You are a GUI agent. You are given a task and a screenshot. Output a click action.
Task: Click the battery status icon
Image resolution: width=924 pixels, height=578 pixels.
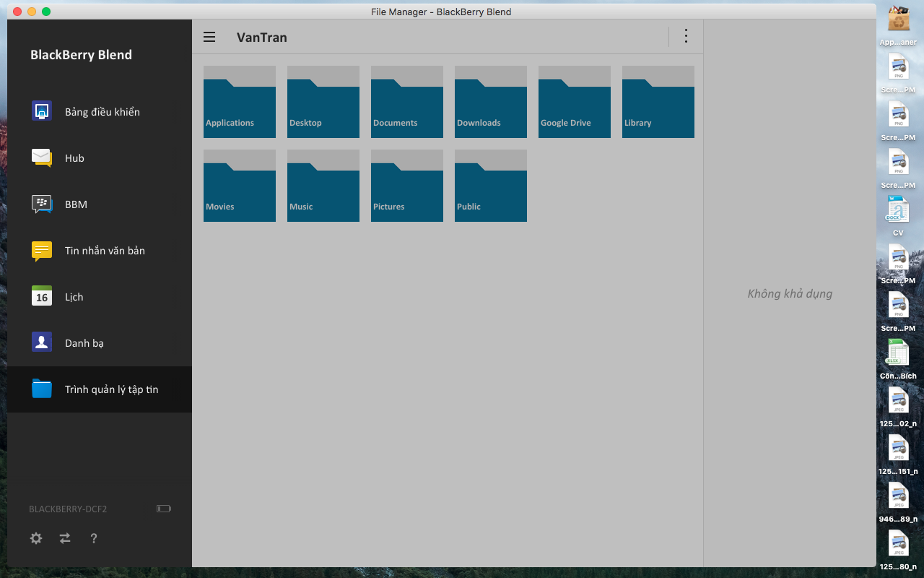pyautogui.click(x=164, y=509)
